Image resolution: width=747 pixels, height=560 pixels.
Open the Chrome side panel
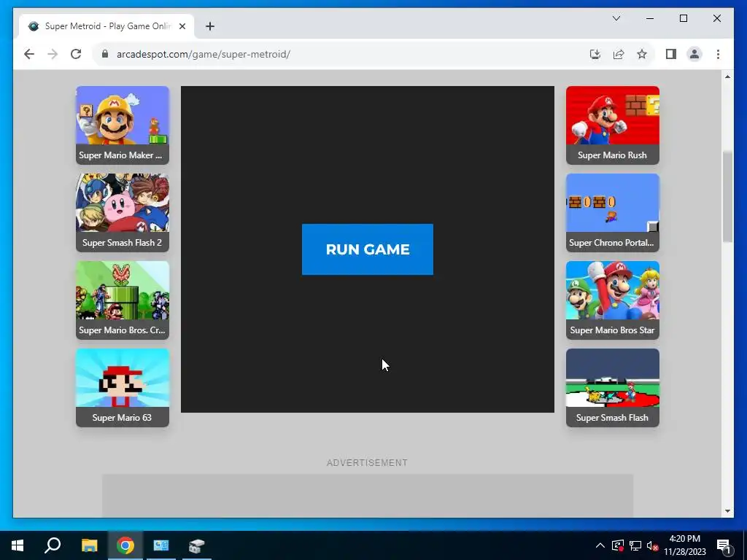tap(671, 54)
